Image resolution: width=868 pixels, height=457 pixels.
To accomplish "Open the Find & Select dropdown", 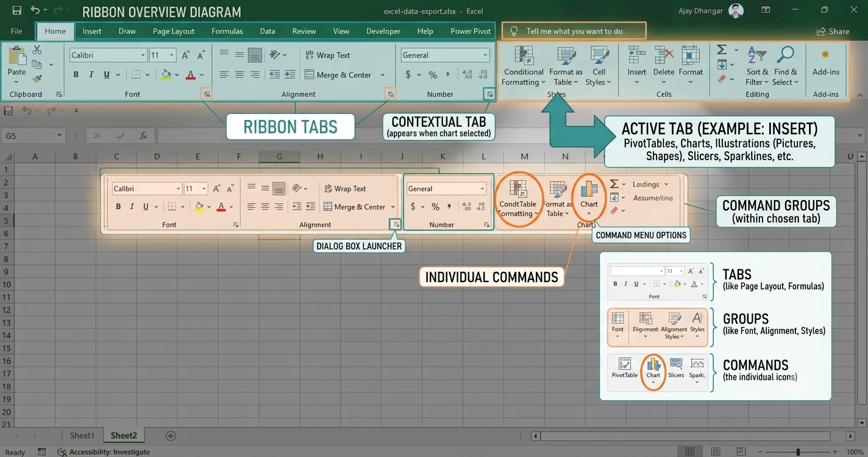I will pos(786,66).
